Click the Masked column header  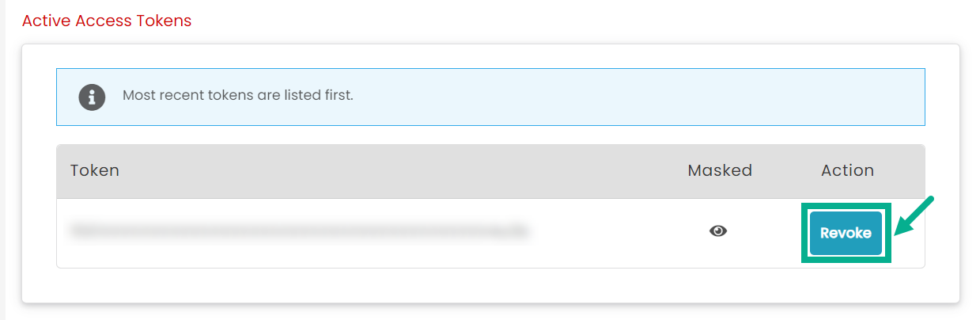tap(720, 170)
